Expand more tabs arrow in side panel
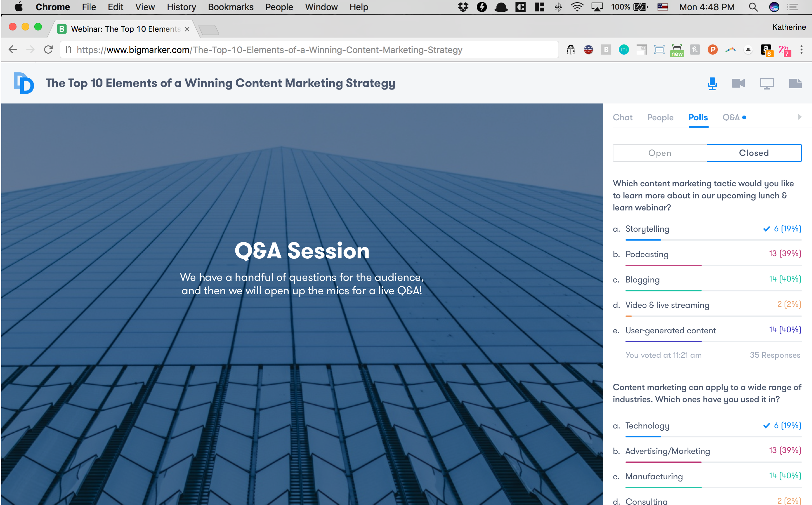This screenshot has height=505, width=812. click(x=799, y=117)
